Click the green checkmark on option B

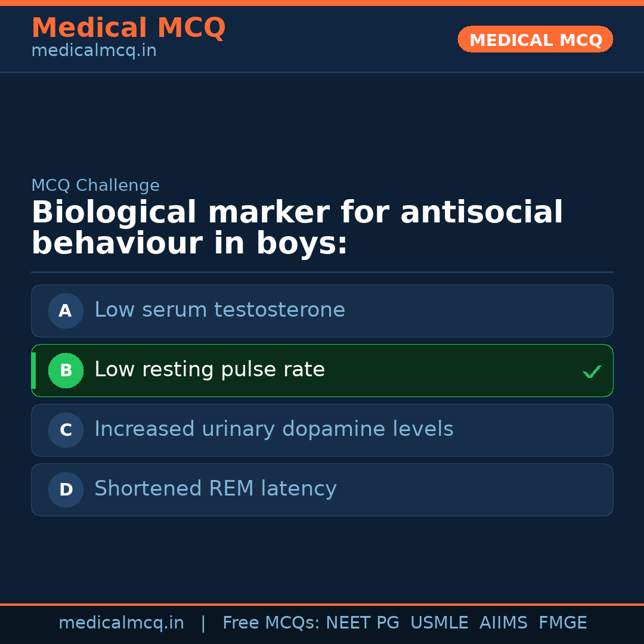[592, 371]
